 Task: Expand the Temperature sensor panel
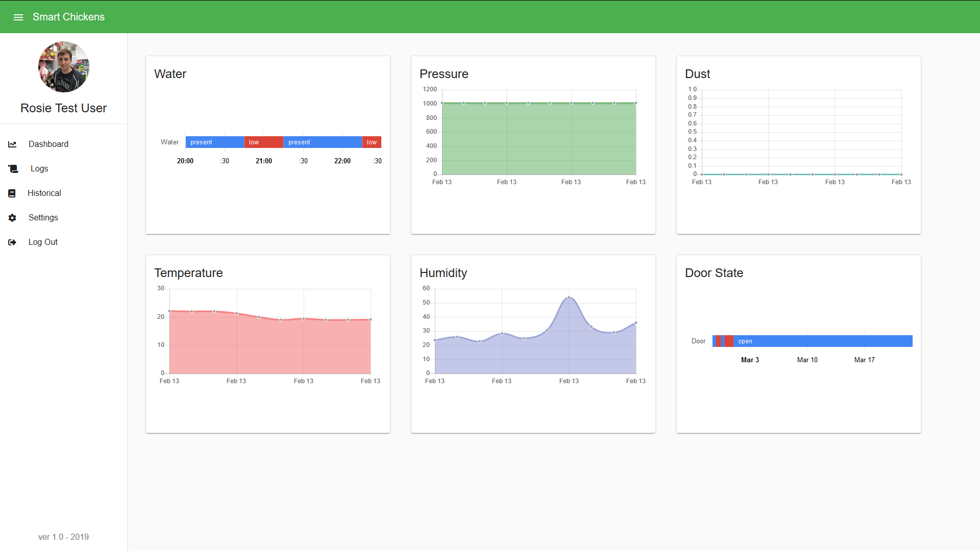188,273
